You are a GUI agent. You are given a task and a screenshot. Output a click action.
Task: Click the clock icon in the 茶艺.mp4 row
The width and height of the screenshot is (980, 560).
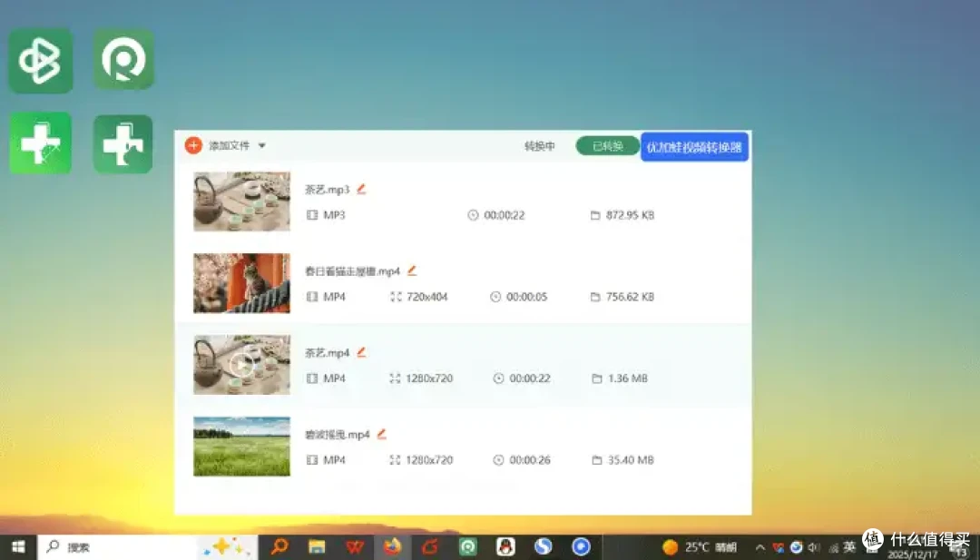click(499, 378)
